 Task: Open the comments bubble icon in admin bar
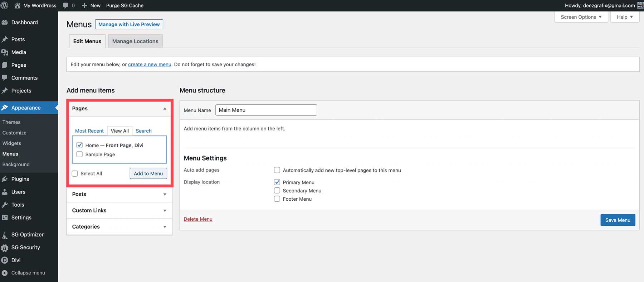(65, 5)
